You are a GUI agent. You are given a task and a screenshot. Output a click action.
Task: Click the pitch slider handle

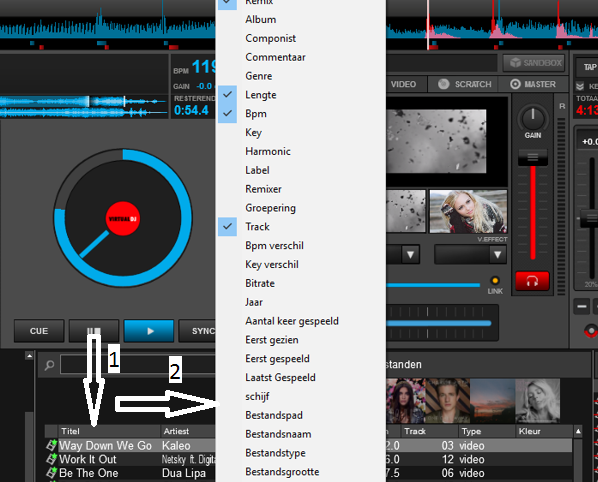[590, 219]
